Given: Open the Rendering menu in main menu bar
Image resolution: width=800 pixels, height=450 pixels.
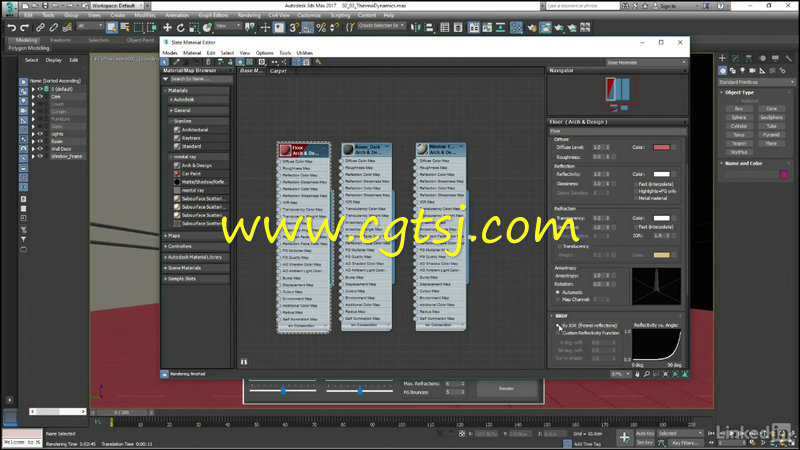Looking at the screenshot, I should (249, 15).
